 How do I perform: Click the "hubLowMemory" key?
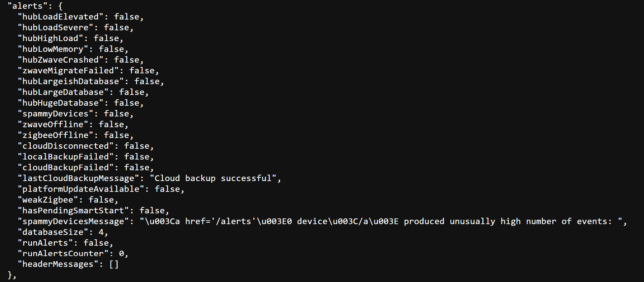point(53,49)
